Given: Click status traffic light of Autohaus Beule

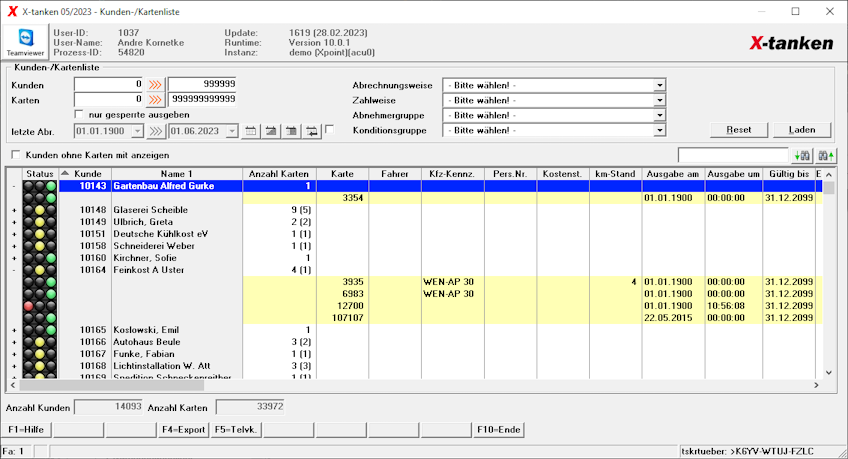Looking at the screenshot, I should point(39,342).
